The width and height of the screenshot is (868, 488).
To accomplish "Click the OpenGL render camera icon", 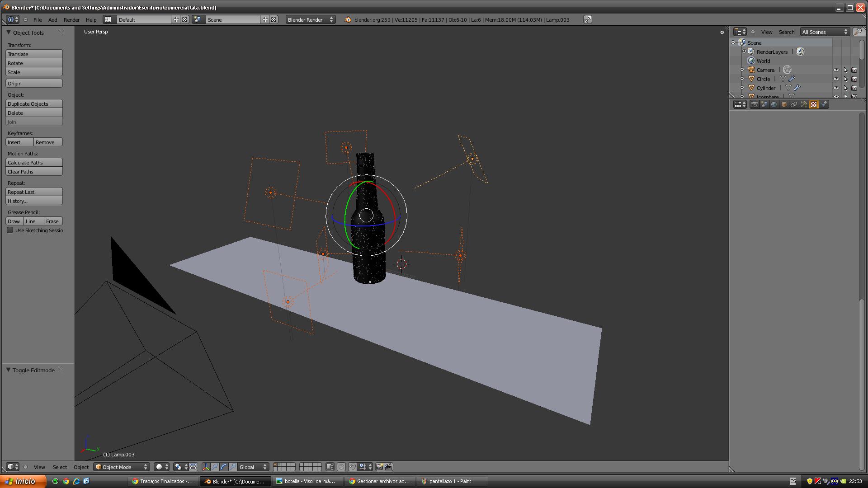I will click(x=380, y=467).
